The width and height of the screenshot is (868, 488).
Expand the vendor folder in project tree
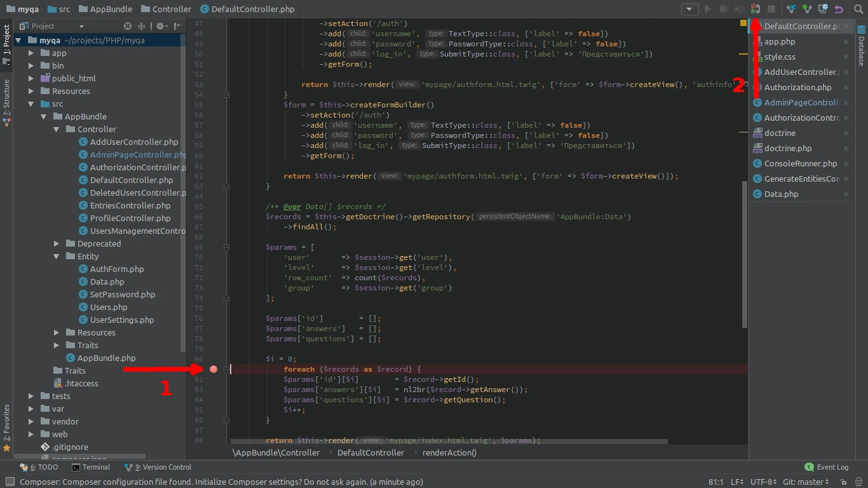[31, 421]
